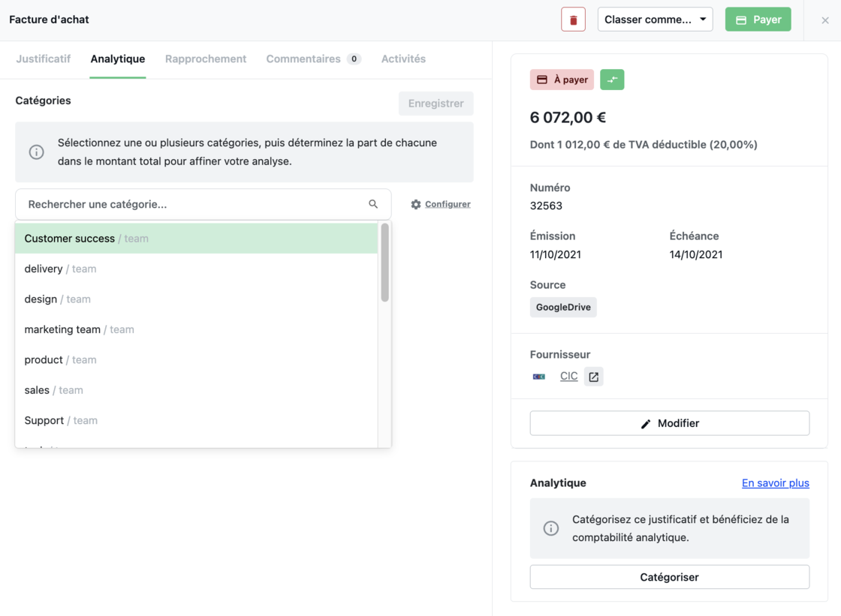Click the amount 6 072,00 €
Screen dimensions: 841x616
pos(568,117)
